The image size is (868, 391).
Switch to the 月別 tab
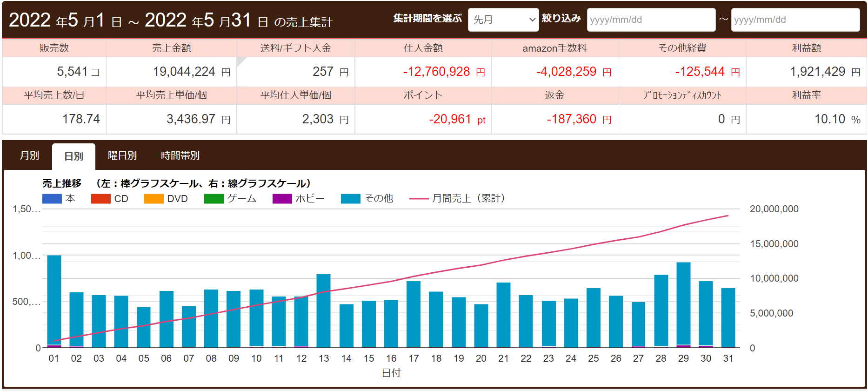pyautogui.click(x=29, y=155)
